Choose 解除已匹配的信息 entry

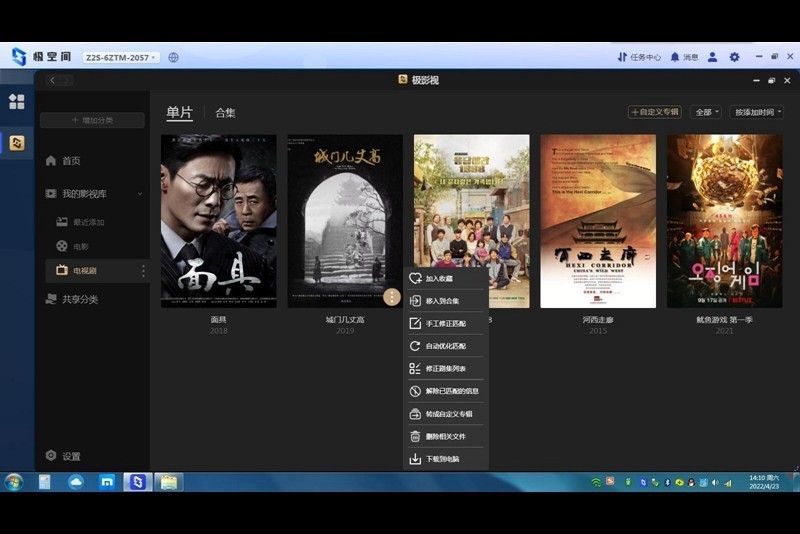[x=446, y=391]
